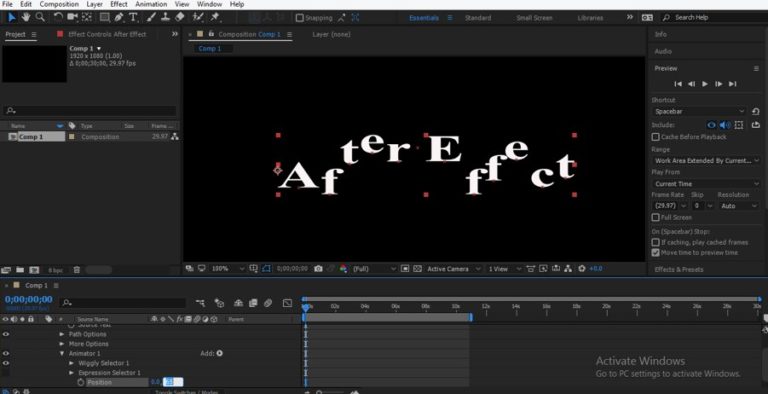Open composition mini-flowchart in timeline
The height and width of the screenshot is (394, 768).
click(x=200, y=303)
